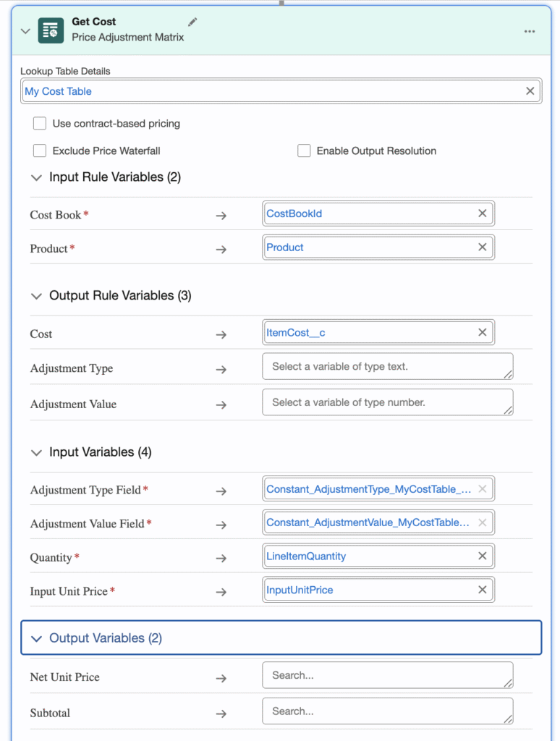This screenshot has height=741, width=560.
Task: Click the Price Adjustment Matrix element icon
Action: coord(51,30)
